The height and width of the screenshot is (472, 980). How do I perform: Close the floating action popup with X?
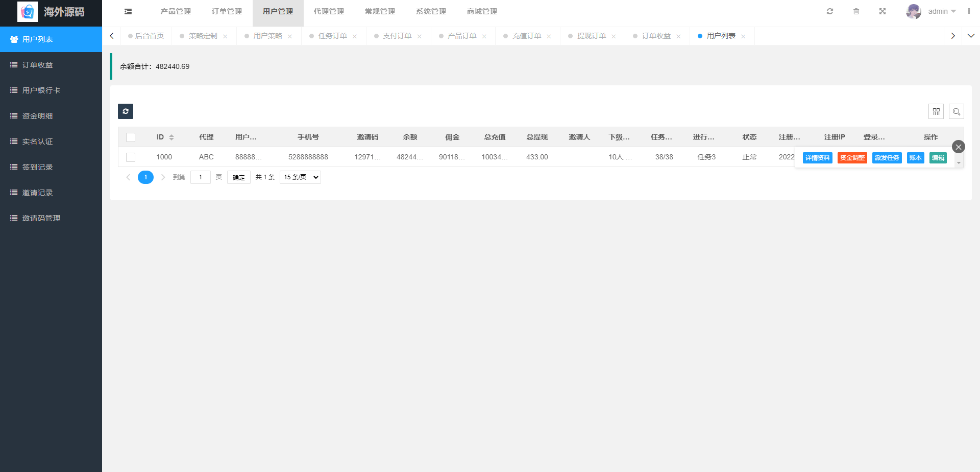tap(959, 147)
